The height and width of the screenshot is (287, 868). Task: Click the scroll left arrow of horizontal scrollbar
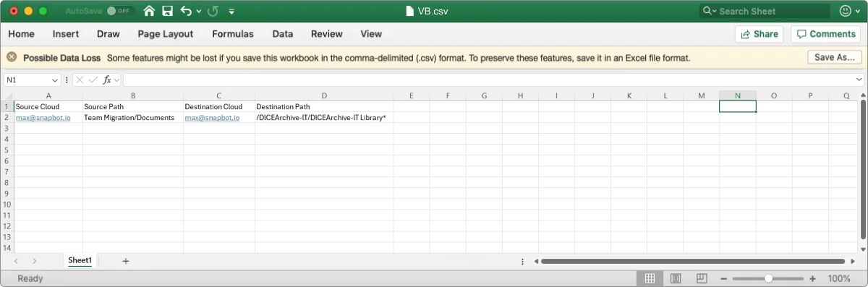(536, 261)
